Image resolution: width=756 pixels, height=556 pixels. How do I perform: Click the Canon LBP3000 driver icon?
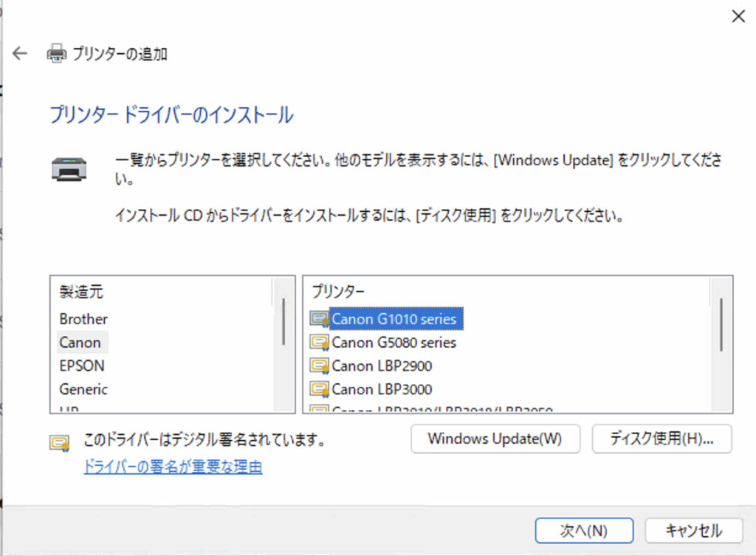[x=319, y=389]
